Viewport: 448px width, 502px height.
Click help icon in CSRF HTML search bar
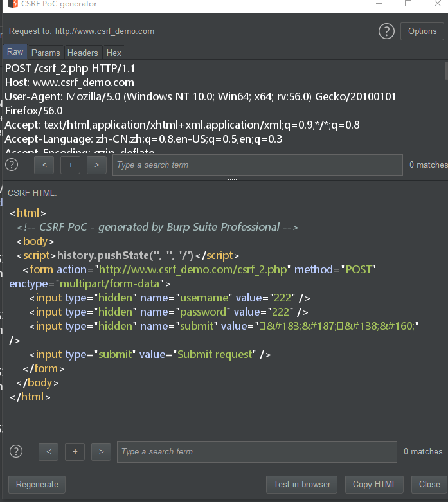pos(16,451)
